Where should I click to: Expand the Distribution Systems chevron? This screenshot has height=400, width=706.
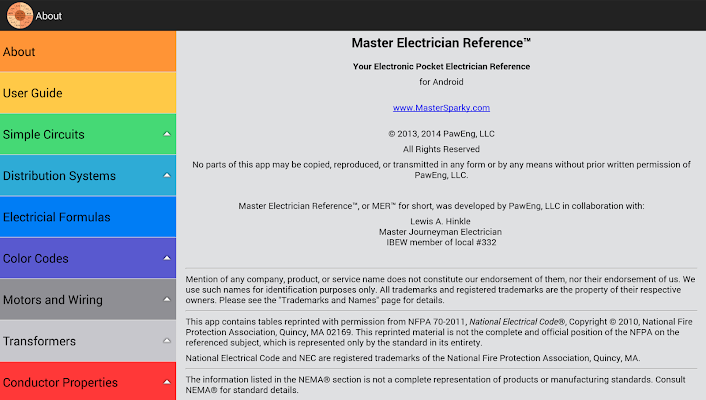pyautogui.click(x=167, y=175)
